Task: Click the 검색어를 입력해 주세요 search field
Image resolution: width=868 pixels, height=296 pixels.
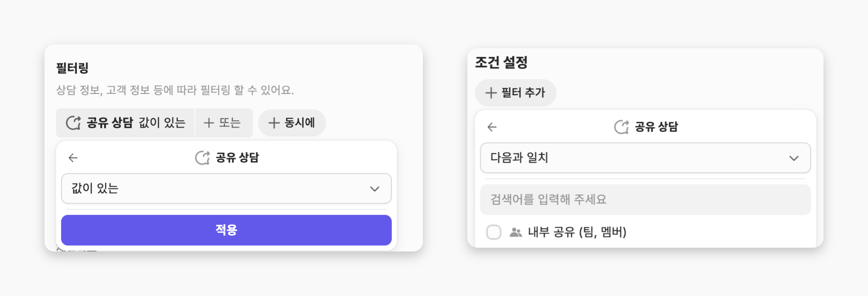Action: (x=645, y=200)
